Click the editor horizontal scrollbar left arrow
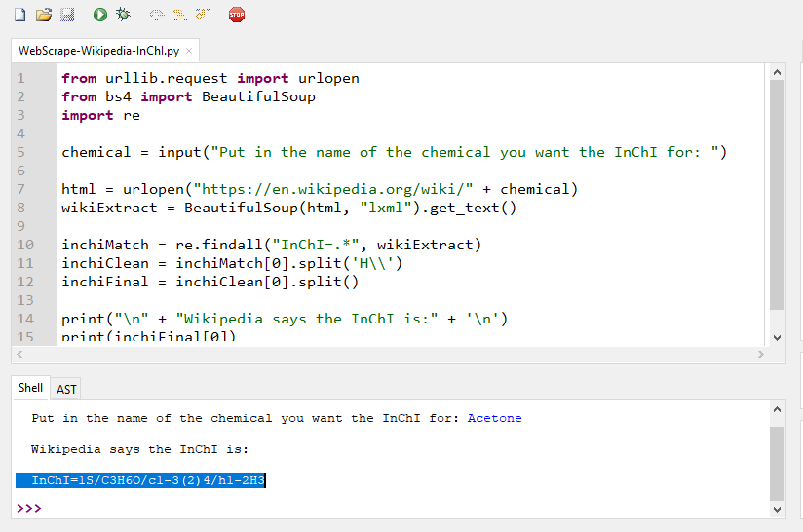 tap(20, 356)
